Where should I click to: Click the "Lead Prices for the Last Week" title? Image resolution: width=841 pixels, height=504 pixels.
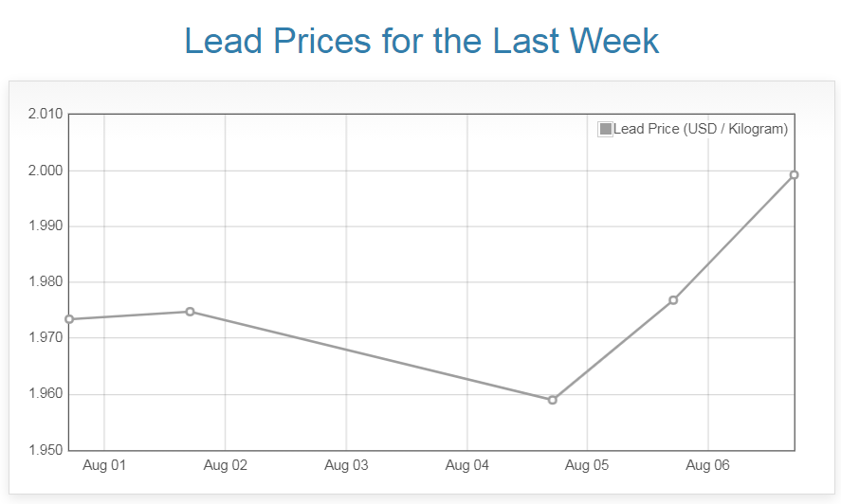coord(421,42)
